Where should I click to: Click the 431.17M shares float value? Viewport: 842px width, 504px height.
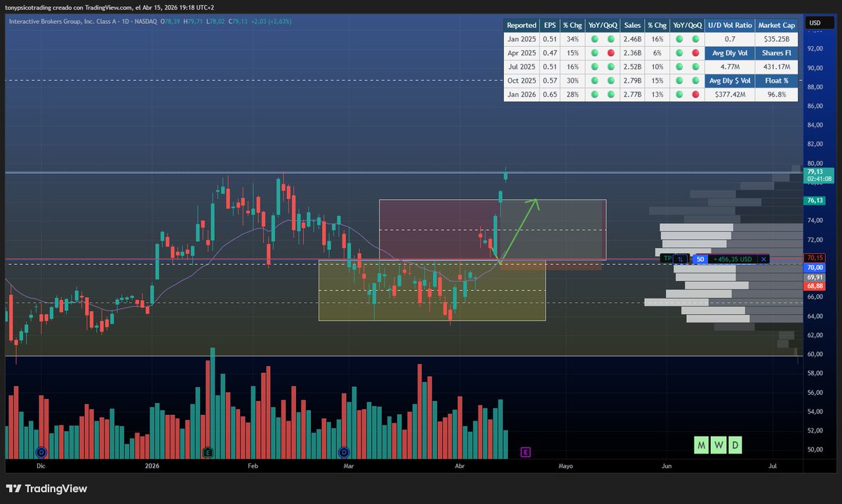click(x=777, y=67)
